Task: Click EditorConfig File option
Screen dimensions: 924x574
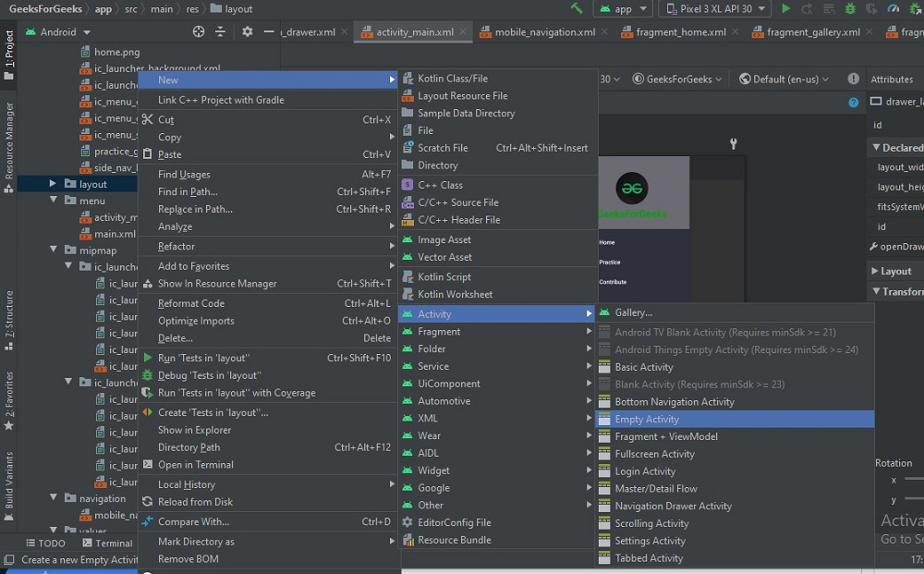Action: [x=498, y=523]
